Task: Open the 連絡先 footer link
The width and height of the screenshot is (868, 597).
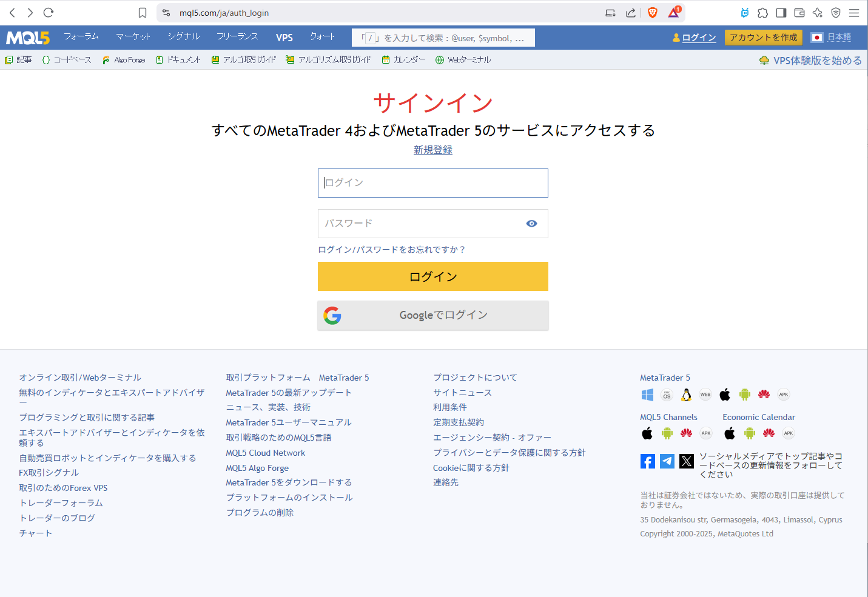Action: 446,482
